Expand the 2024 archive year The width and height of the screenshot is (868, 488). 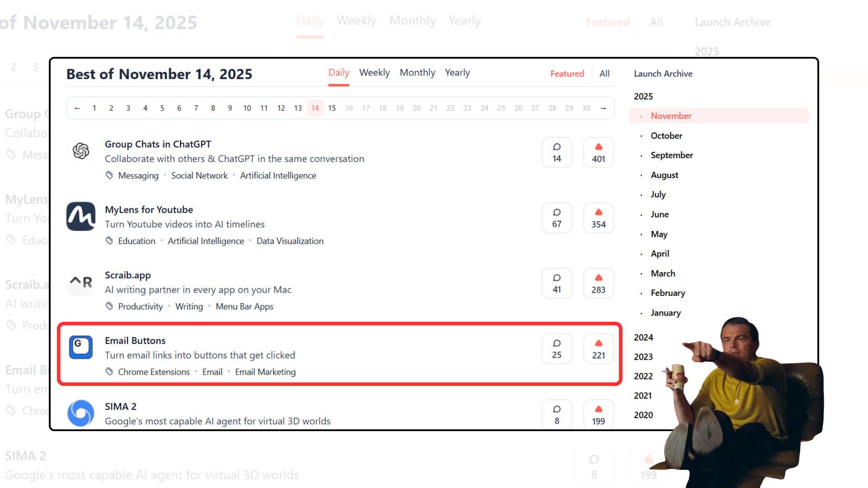(x=643, y=338)
